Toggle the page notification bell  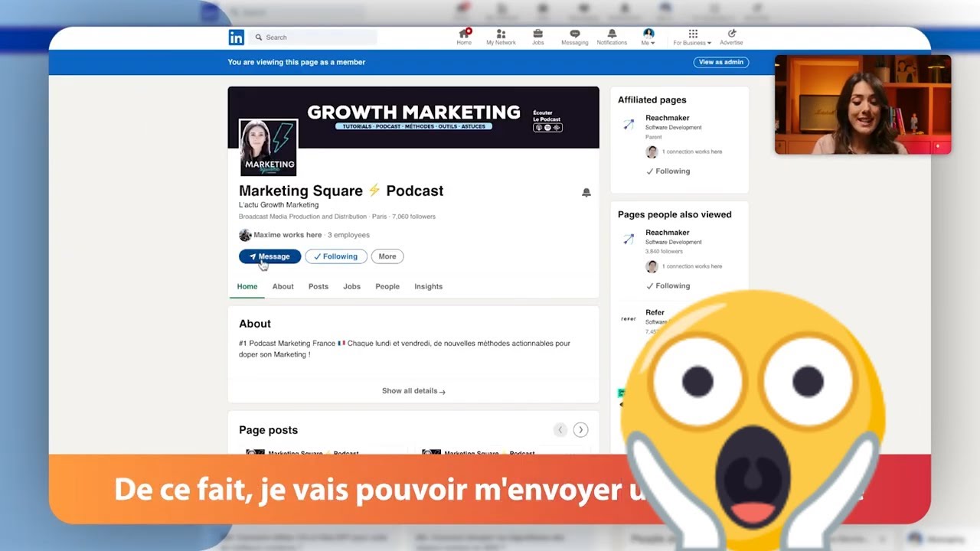pyautogui.click(x=586, y=193)
